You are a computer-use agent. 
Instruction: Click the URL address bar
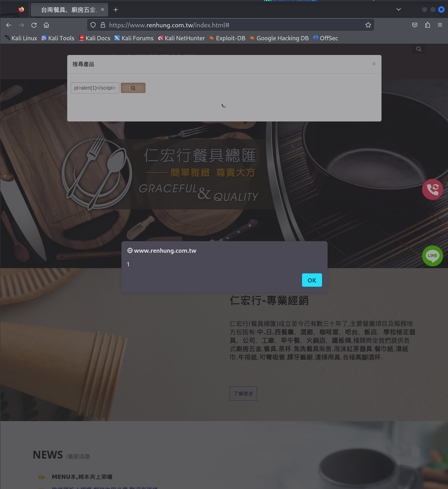click(x=231, y=25)
